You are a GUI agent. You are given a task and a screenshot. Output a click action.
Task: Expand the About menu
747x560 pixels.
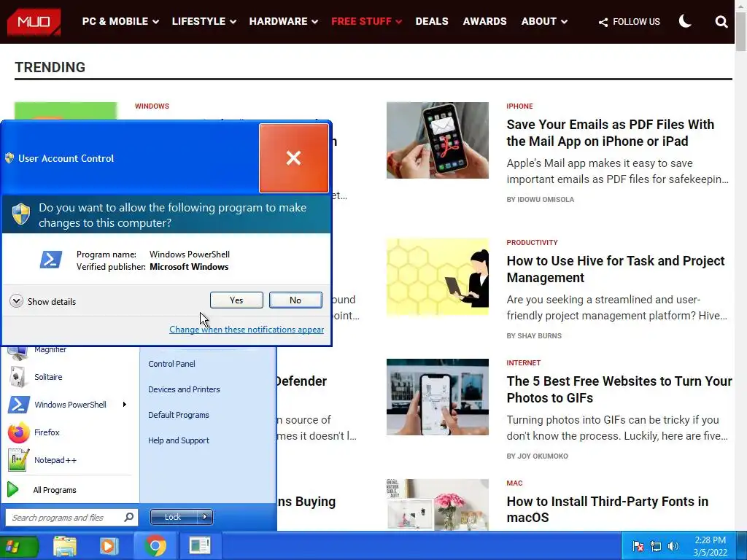(544, 21)
